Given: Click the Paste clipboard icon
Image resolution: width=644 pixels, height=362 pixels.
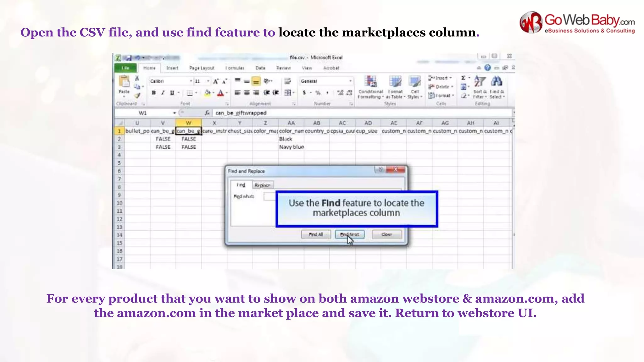Looking at the screenshot, I should [124, 81].
